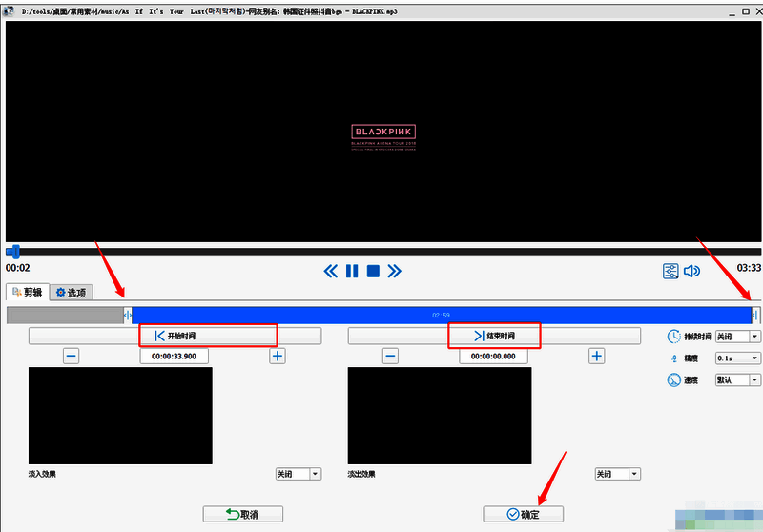Pause playback with the pause icon
Image resolution: width=763 pixels, height=532 pixels.
click(352, 272)
